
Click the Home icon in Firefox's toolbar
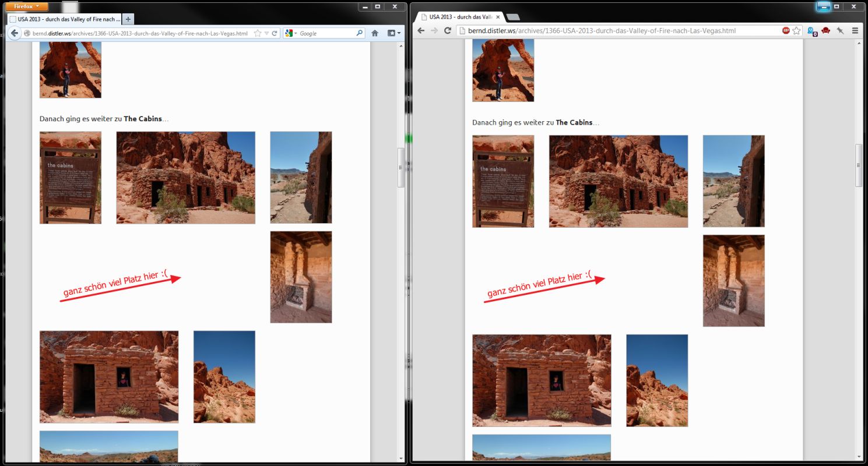375,33
